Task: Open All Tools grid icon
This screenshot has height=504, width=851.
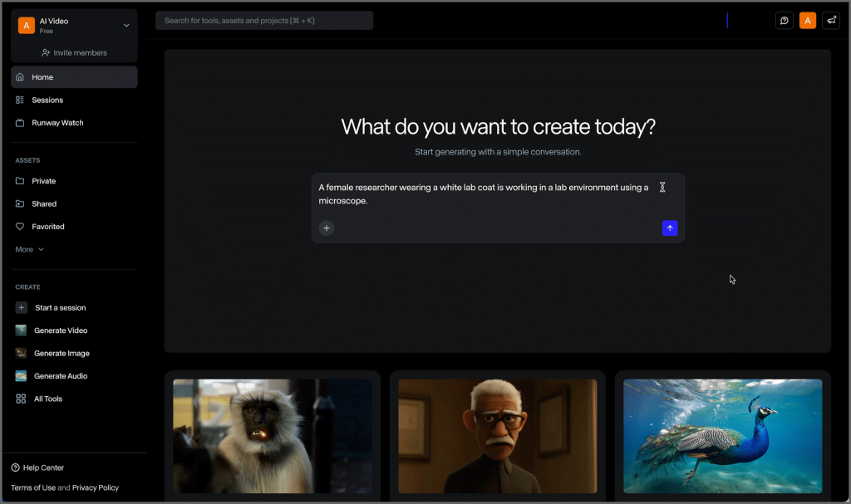Action: (21, 399)
